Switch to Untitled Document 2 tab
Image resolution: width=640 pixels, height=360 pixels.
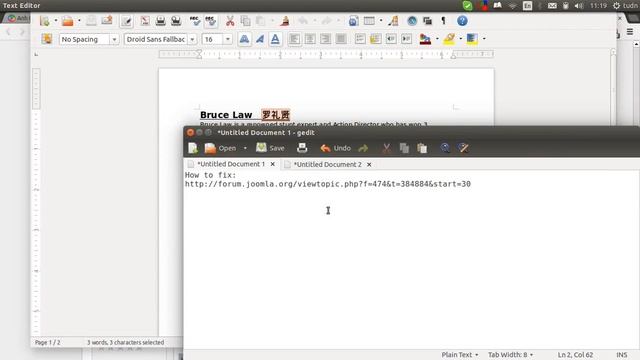tap(328, 164)
